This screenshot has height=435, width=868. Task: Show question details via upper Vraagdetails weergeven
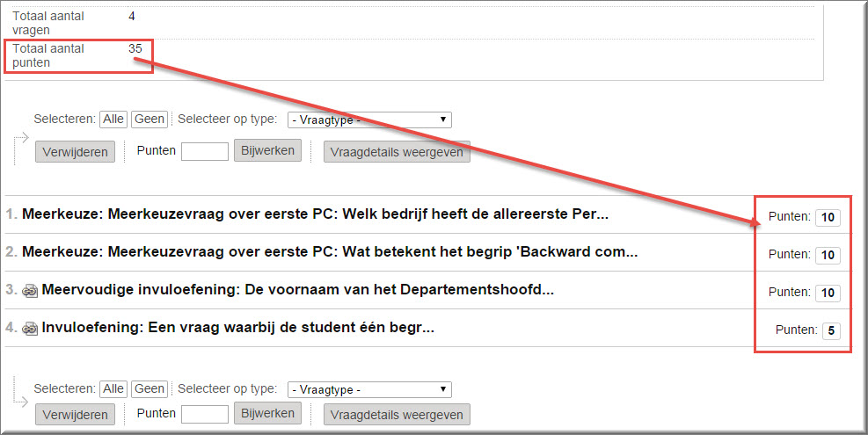(397, 152)
